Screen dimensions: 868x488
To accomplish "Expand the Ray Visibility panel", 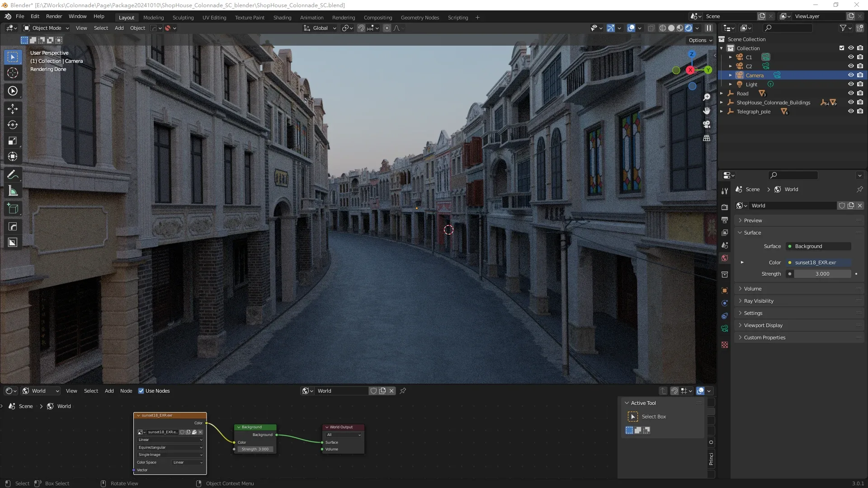I will [759, 301].
